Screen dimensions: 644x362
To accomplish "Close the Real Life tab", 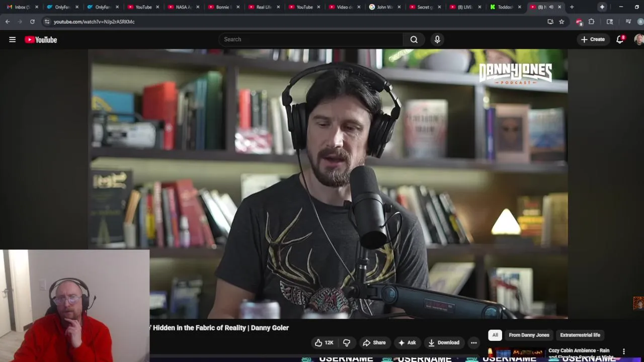I will point(278,7).
